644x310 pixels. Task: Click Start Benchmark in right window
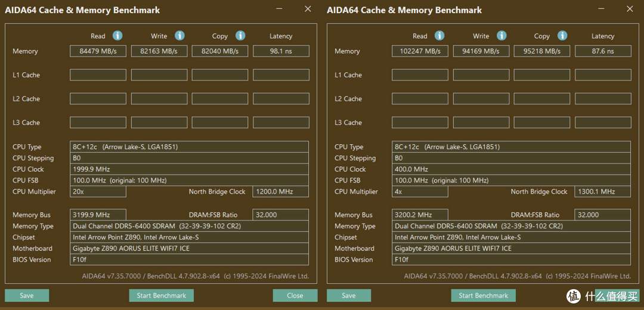coord(484,295)
